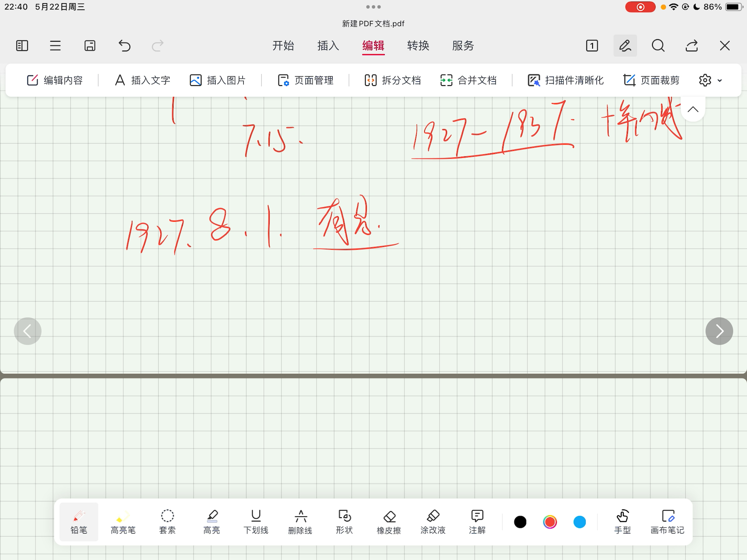Tap the three-dot multitasking indicator

pos(373,7)
